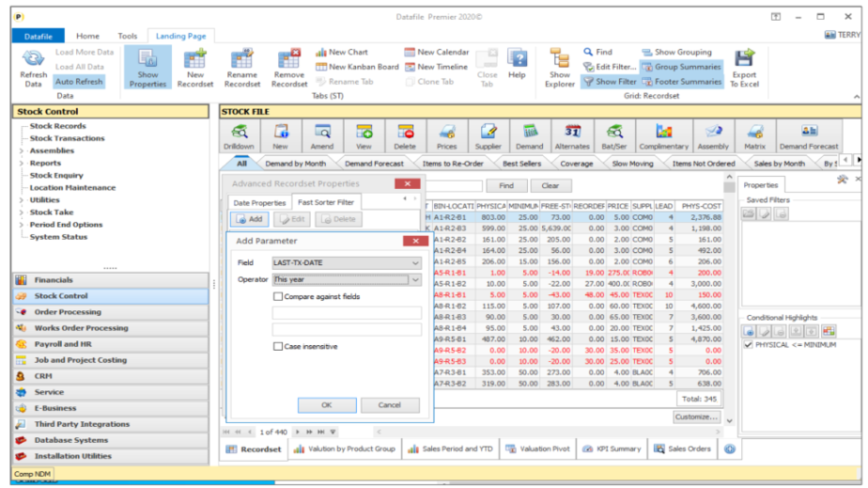
Task: Click the View stock record icon
Action: (364, 136)
